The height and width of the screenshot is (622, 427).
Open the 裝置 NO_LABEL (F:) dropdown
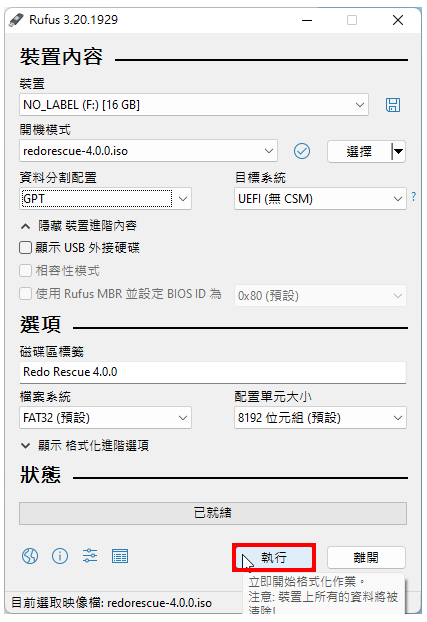click(194, 105)
